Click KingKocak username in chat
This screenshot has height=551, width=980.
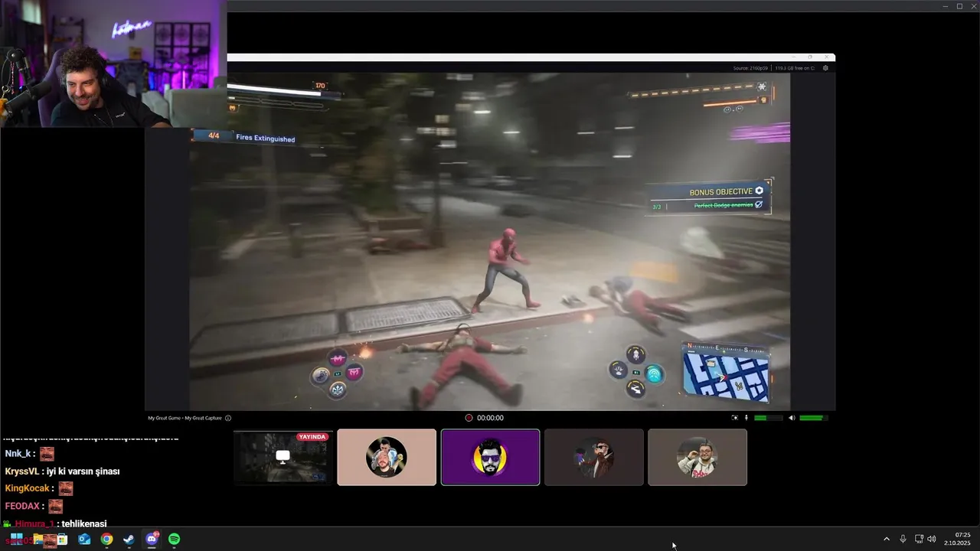point(27,488)
